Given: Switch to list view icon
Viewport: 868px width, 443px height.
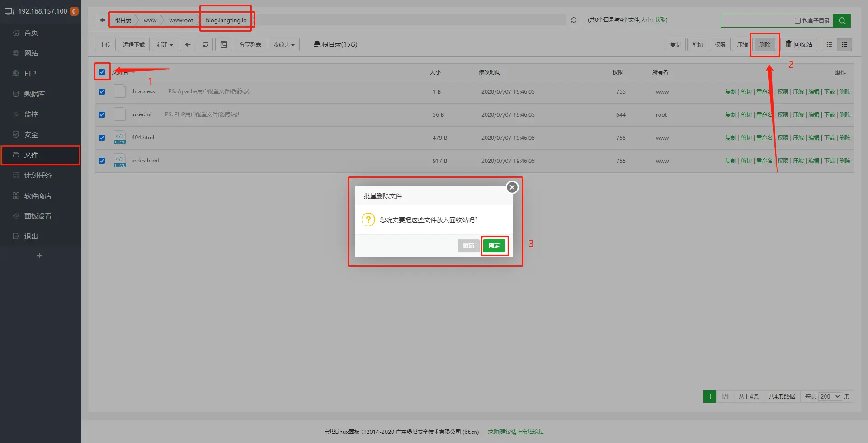Looking at the screenshot, I should click(x=844, y=44).
